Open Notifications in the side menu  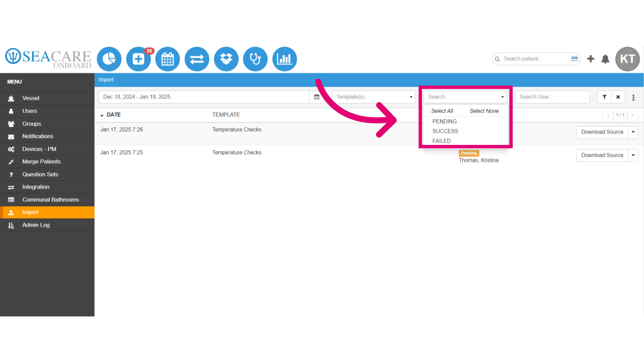(47, 136)
